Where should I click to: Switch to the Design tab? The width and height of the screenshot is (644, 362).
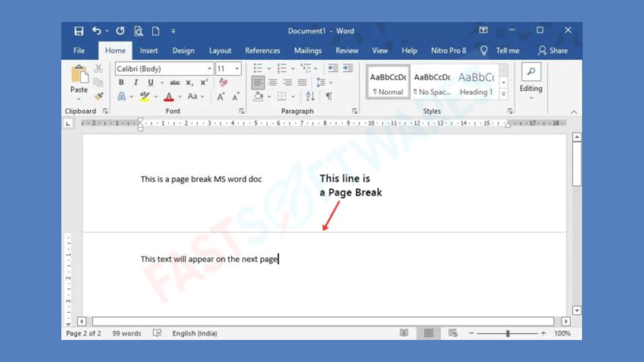click(183, 51)
